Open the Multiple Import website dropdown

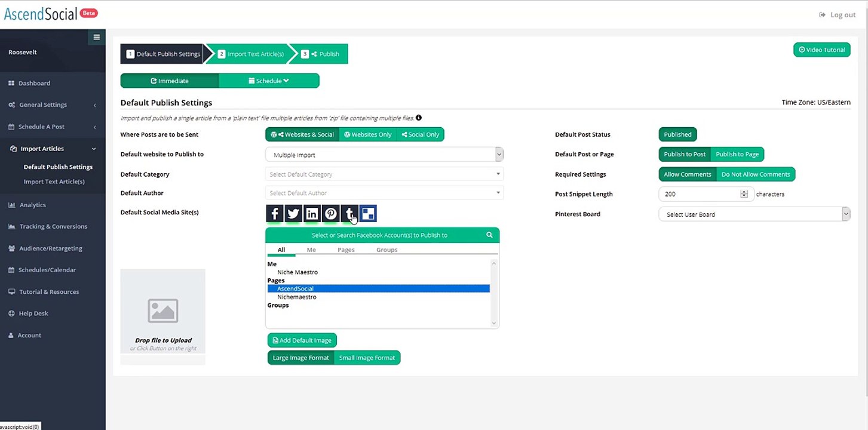(384, 155)
